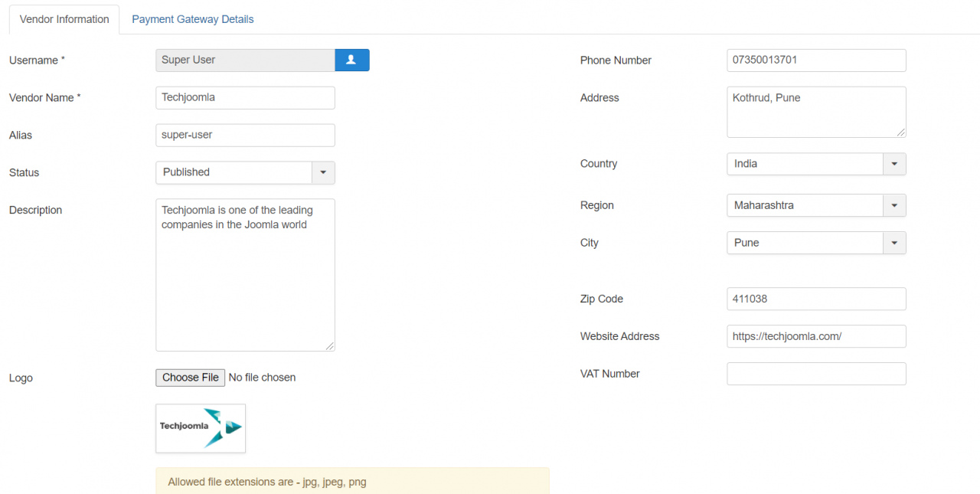Click the empty VAT Number field

816,374
